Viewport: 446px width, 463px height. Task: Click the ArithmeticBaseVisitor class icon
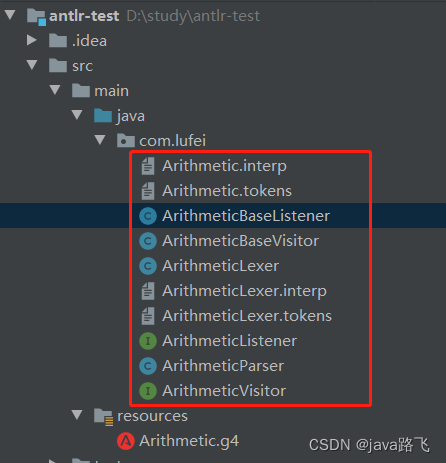(148, 241)
